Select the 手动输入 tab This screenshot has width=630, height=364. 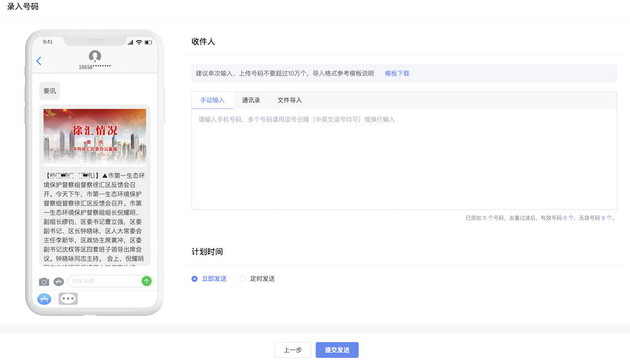[x=214, y=100]
